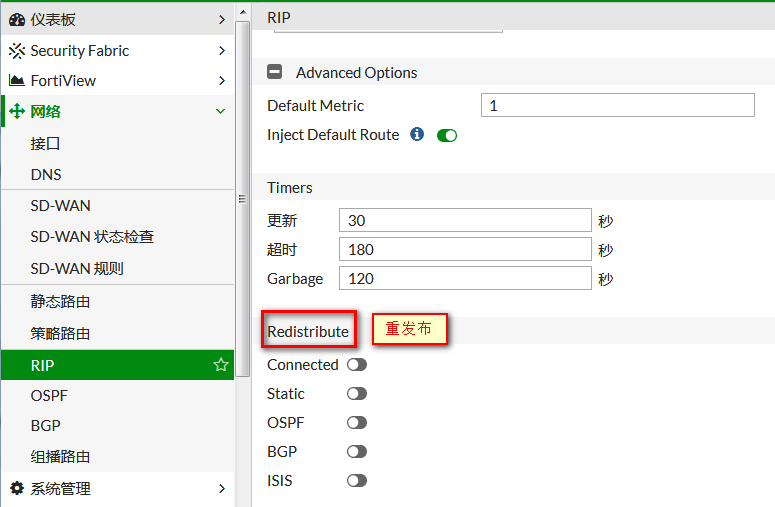The image size is (775, 507).
Task: Go to SD-WAN 规则 page
Action: 77,269
